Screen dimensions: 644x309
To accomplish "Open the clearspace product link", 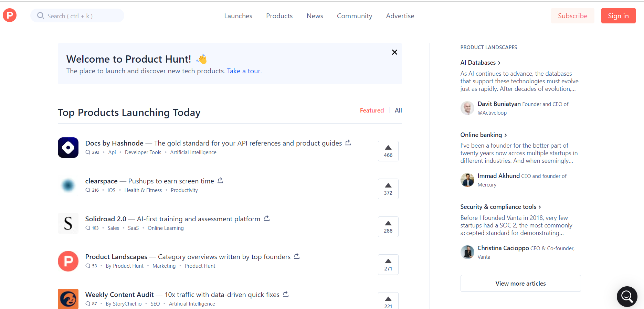I will (x=101, y=181).
